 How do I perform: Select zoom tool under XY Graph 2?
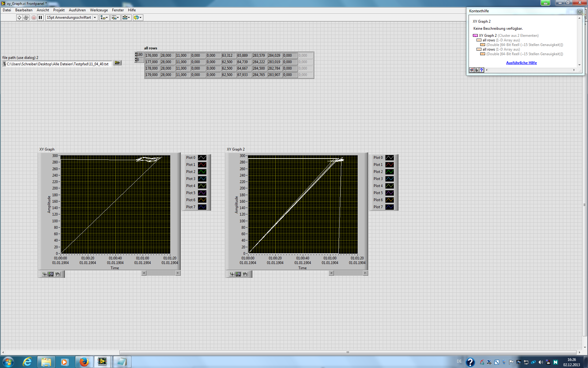click(238, 274)
